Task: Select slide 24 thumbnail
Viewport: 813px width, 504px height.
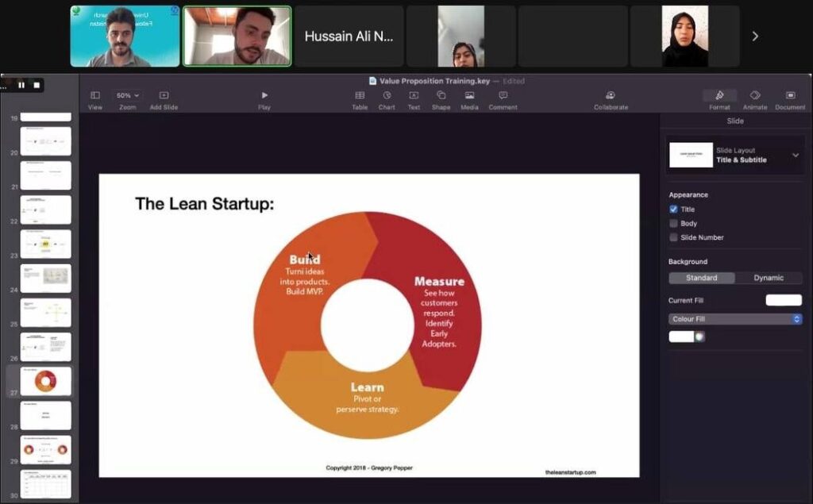Action: coord(45,279)
